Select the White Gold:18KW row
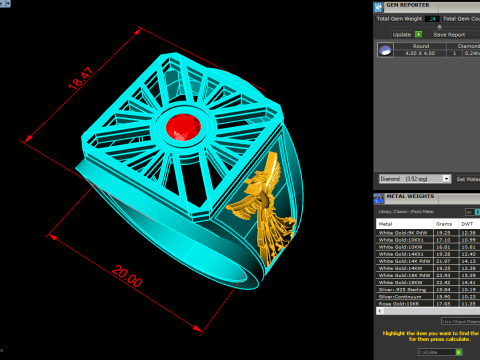The height and width of the screenshot is (360, 480). pos(428,282)
